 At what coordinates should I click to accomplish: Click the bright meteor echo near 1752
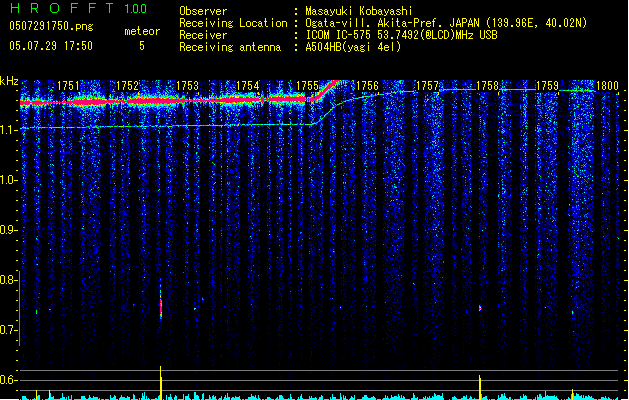(x=161, y=307)
